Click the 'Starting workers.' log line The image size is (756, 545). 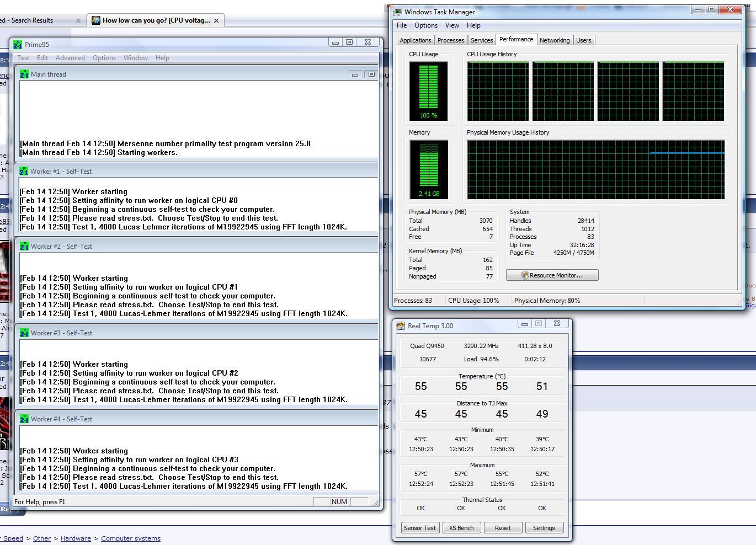click(147, 153)
